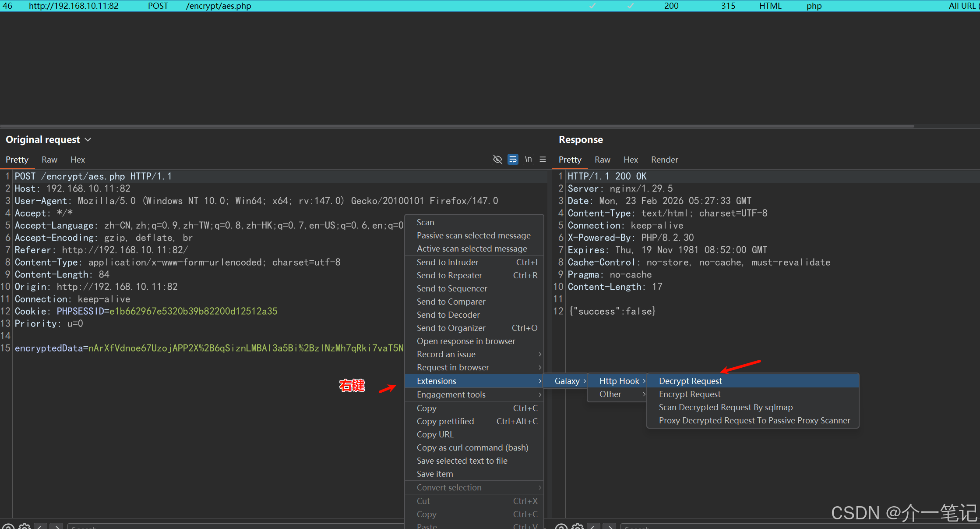Toggle show non-printable \n characters
Viewport: 980px width, 529px height.
tap(528, 159)
